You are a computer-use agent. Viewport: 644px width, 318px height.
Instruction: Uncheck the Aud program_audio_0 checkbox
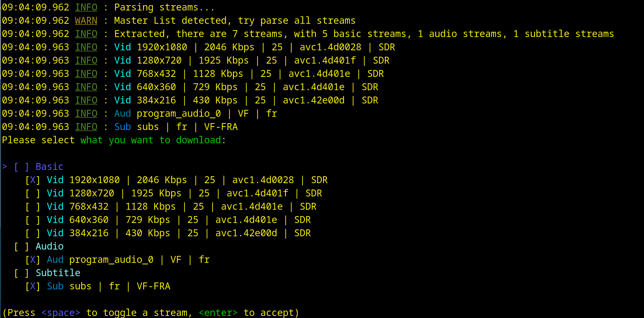(33, 260)
